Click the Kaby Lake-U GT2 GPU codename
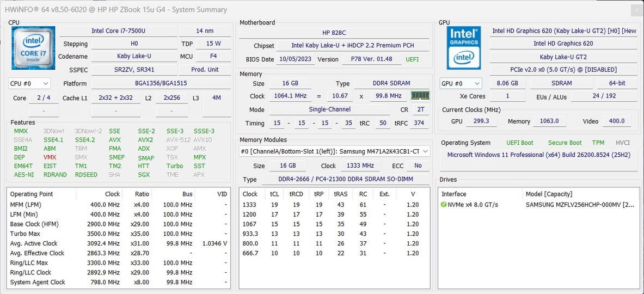The width and height of the screenshot is (644, 294). 563,57
